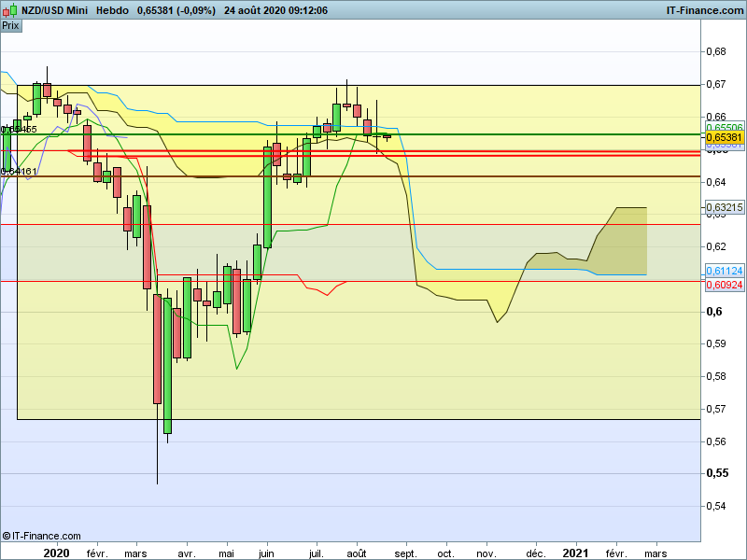Viewport: 747px width, 560px height.
Task: Select the red 0,60924 price label
Action: 724,284
